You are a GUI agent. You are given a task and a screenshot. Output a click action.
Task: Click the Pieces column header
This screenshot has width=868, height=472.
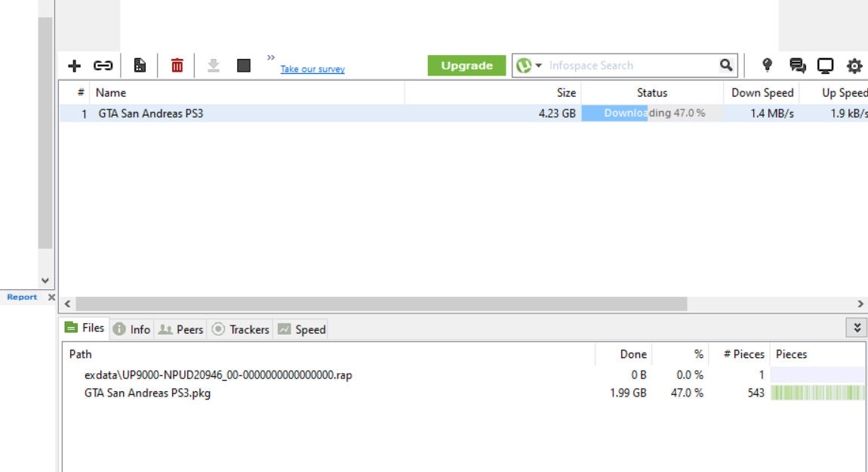817,354
